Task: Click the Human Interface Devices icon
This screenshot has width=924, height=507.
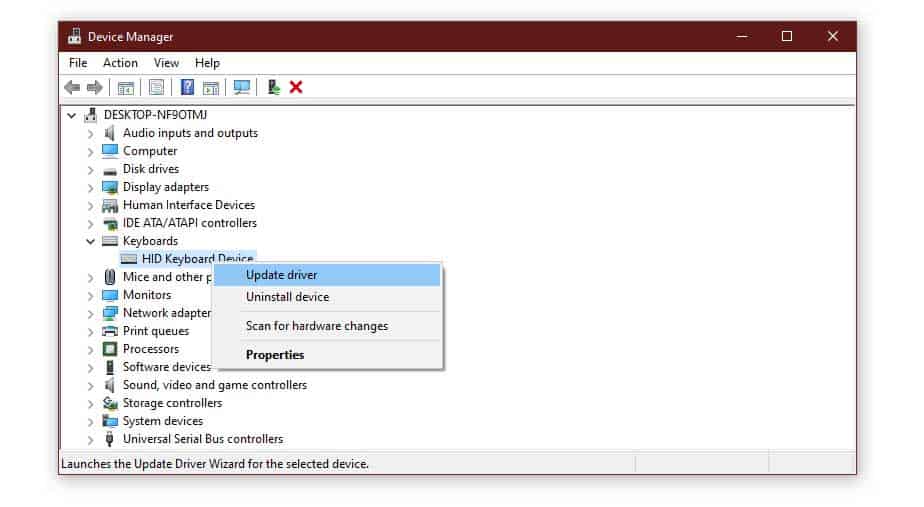Action: pyautogui.click(x=110, y=206)
